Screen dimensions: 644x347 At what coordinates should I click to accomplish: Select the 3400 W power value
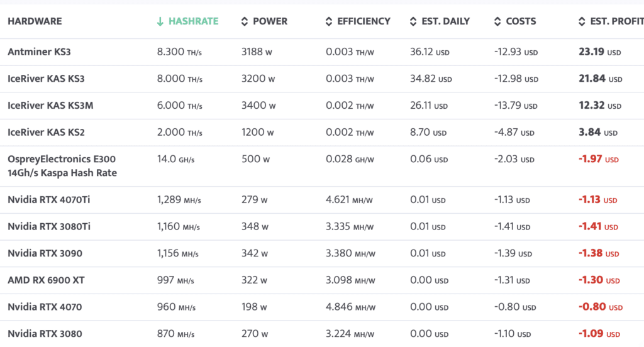coord(258,105)
